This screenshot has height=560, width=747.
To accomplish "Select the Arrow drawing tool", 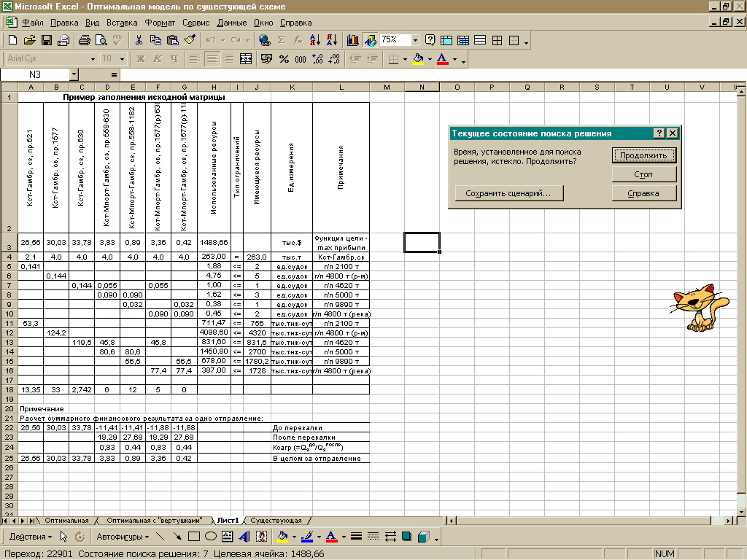I will pyautogui.click(x=177, y=537).
